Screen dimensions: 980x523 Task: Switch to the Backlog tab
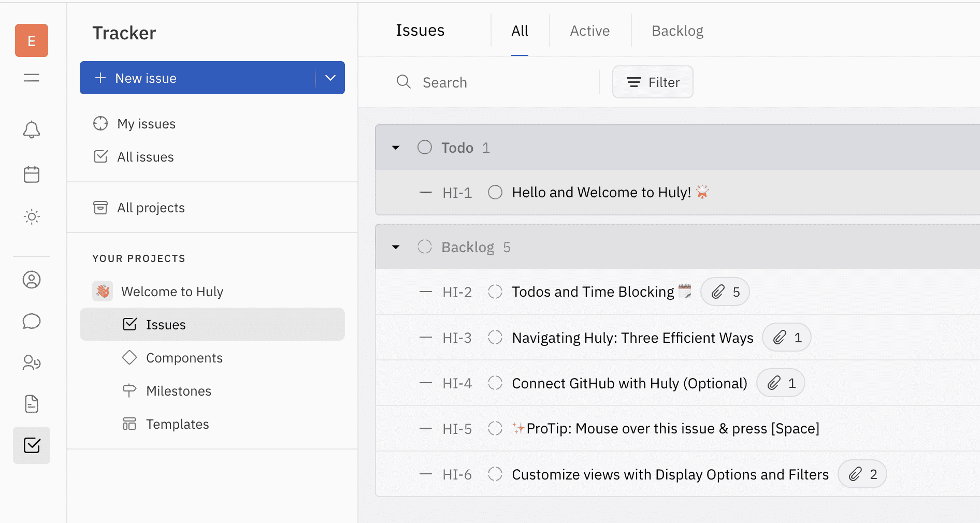(677, 31)
